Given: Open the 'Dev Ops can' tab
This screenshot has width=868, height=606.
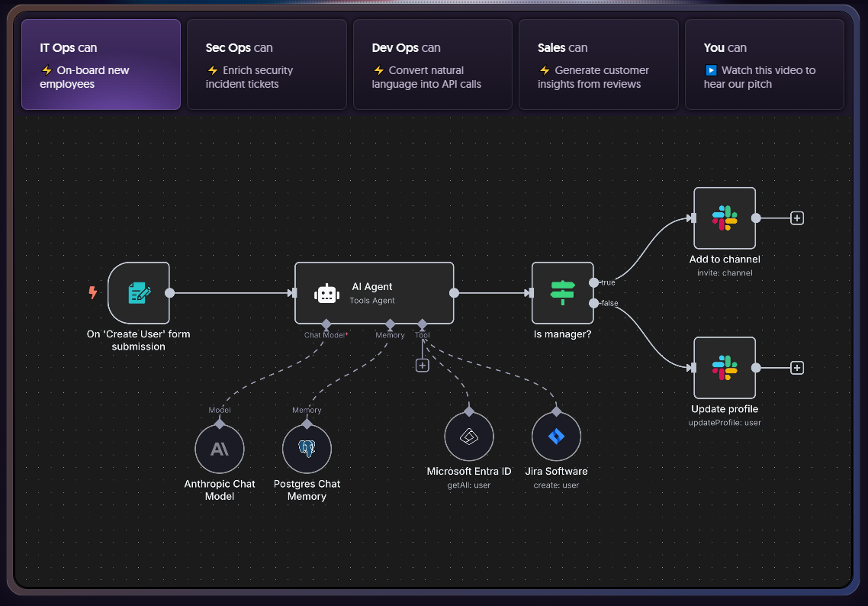Looking at the screenshot, I should coord(432,65).
